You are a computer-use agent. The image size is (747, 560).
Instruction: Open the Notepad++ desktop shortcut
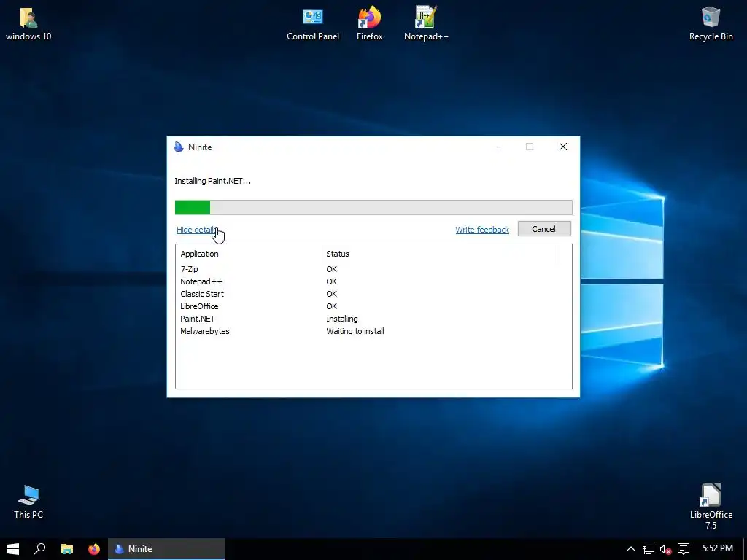pyautogui.click(x=426, y=24)
